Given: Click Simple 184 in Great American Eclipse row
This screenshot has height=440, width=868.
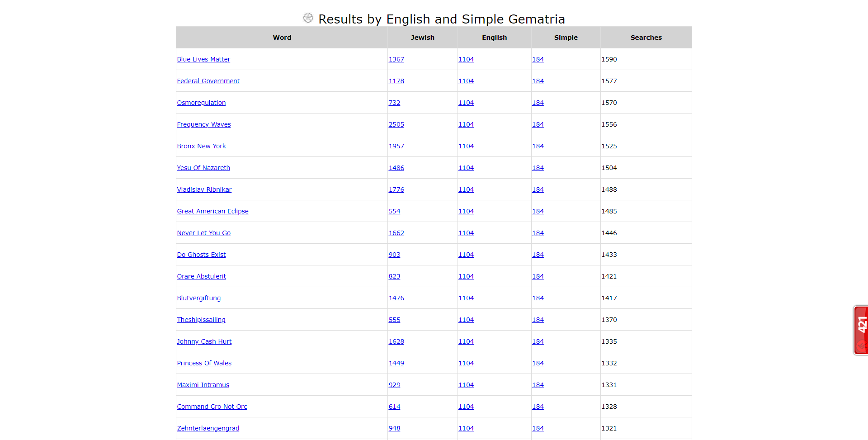Looking at the screenshot, I should click(x=538, y=211).
